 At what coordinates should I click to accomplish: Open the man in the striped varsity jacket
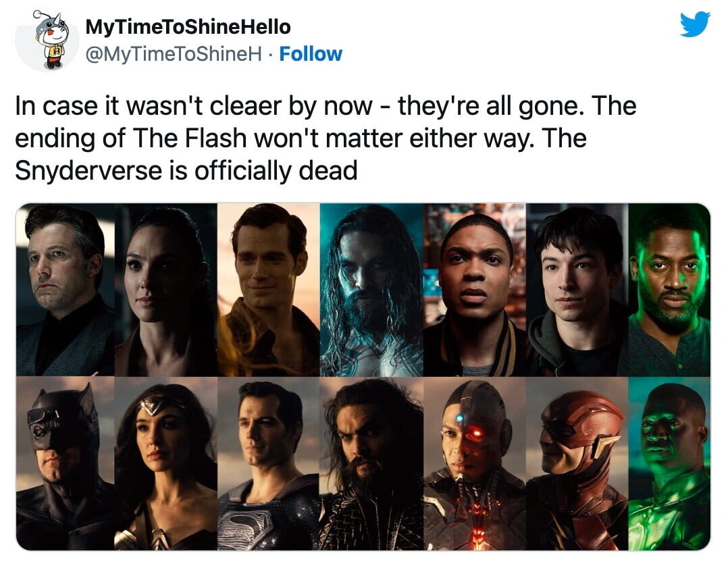pos(475,290)
